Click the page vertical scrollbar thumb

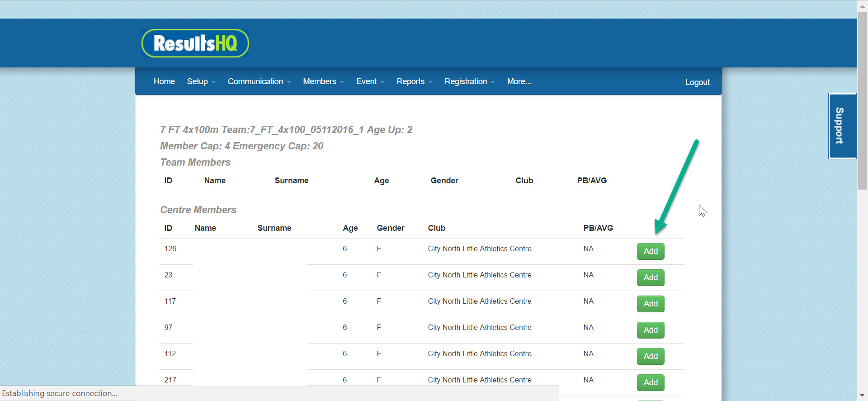[x=863, y=100]
